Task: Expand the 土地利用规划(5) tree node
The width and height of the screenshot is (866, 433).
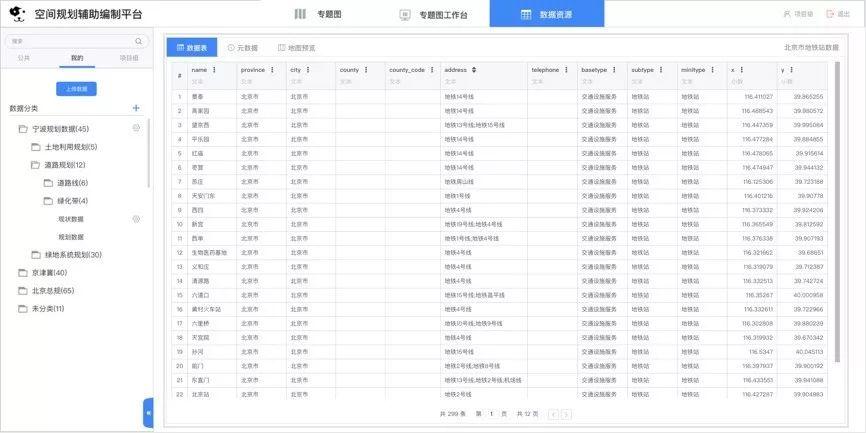Action: tap(71, 147)
